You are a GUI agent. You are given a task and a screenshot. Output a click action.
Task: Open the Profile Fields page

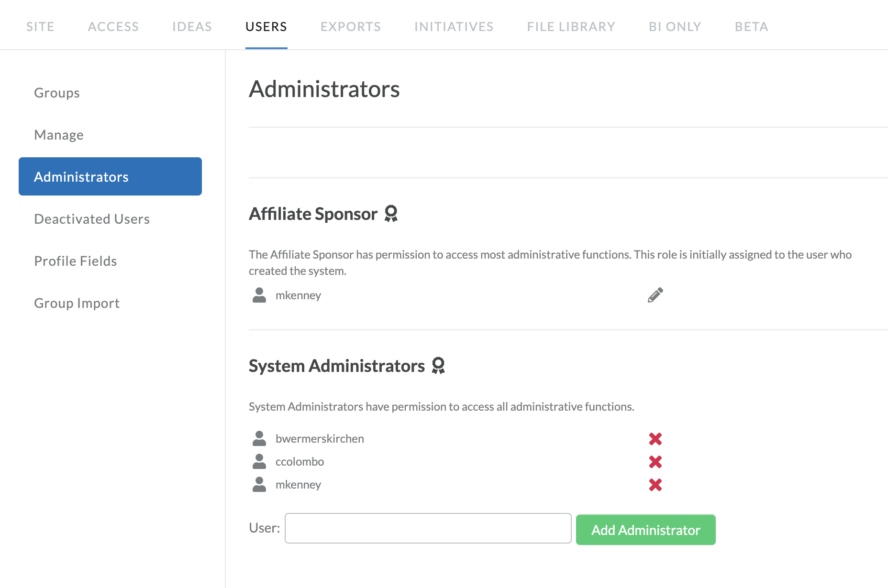(x=110, y=261)
